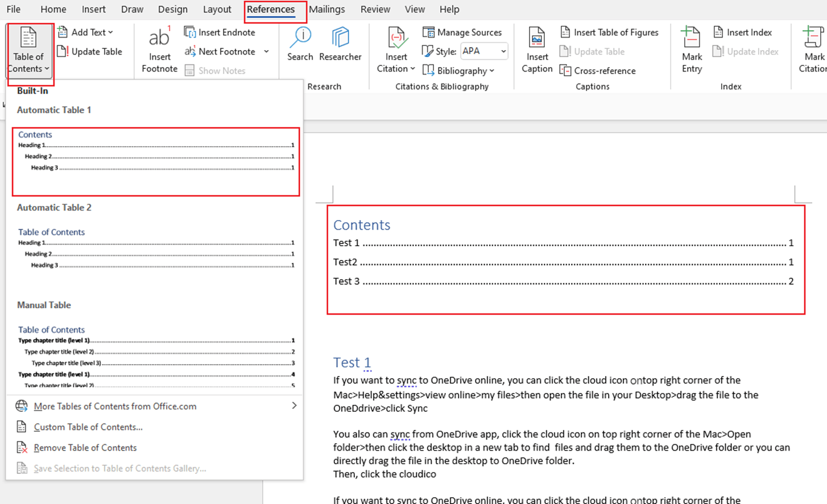
Task: Launch the Researcher tool
Action: [340, 44]
